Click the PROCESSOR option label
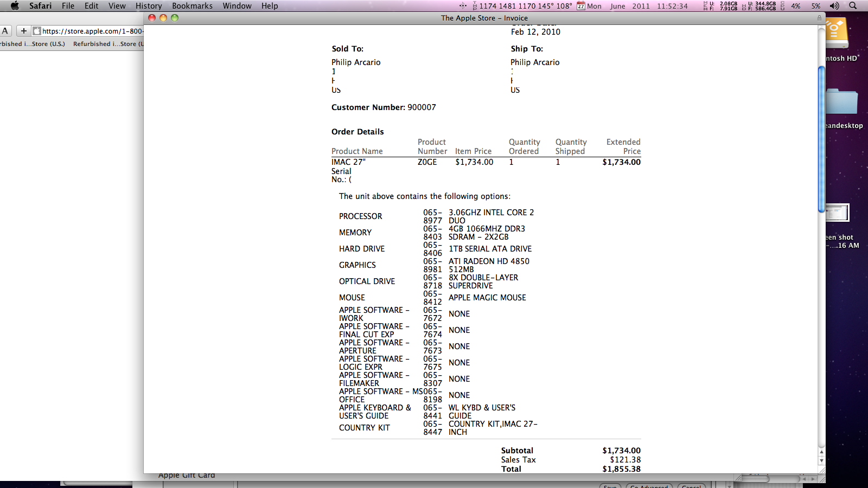868x488 pixels. tap(361, 216)
